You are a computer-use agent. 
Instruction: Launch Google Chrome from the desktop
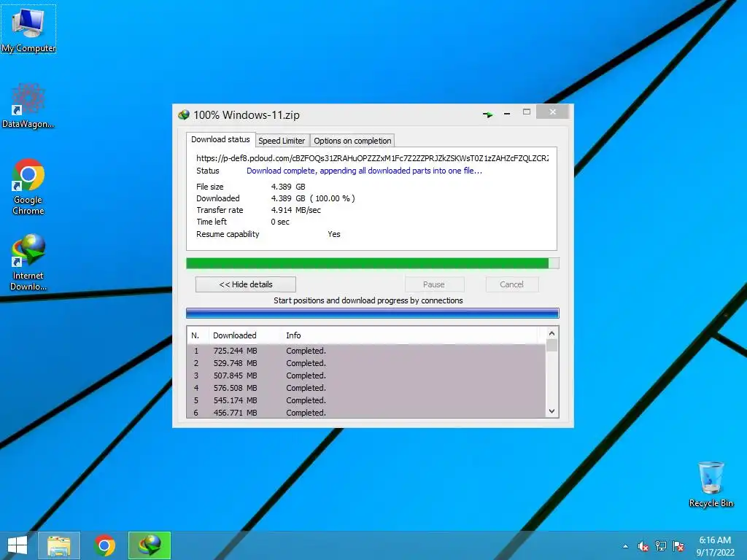click(x=28, y=187)
